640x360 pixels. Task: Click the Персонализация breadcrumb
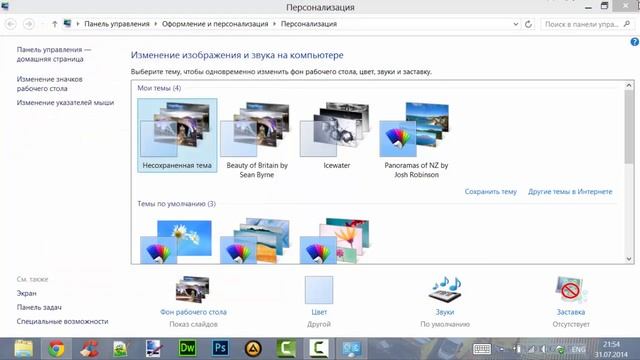pyautogui.click(x=309, y=24)
